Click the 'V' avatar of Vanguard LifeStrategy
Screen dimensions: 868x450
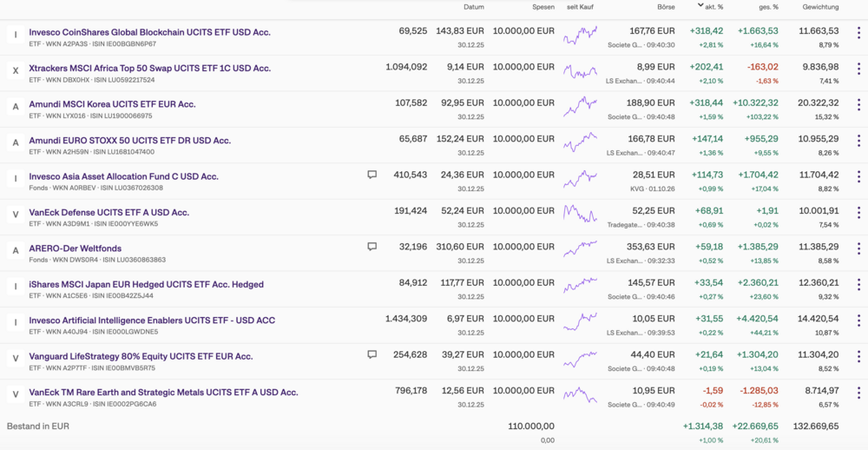tap(16, 359)
